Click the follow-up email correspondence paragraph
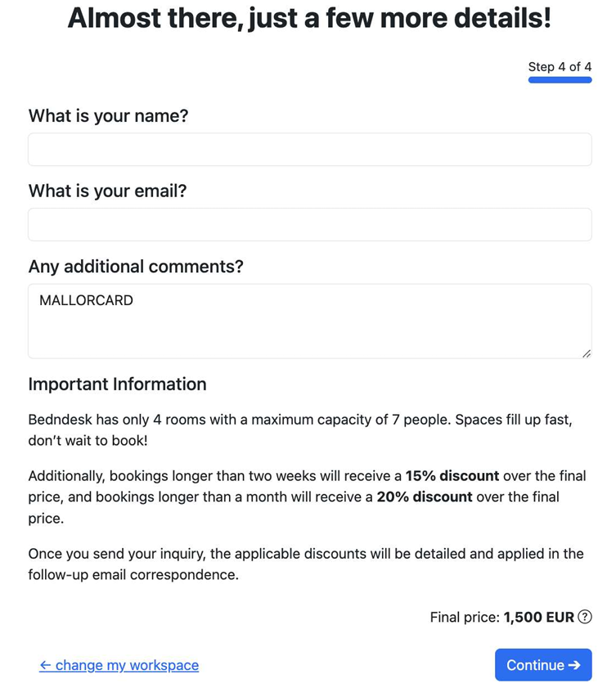616x688 pixels. click(305, 564)
